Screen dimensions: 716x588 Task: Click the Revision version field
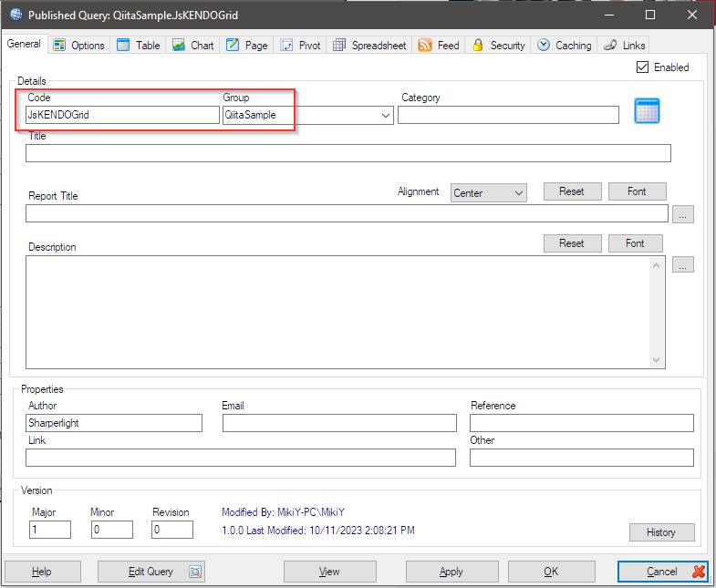coord(172,530)
